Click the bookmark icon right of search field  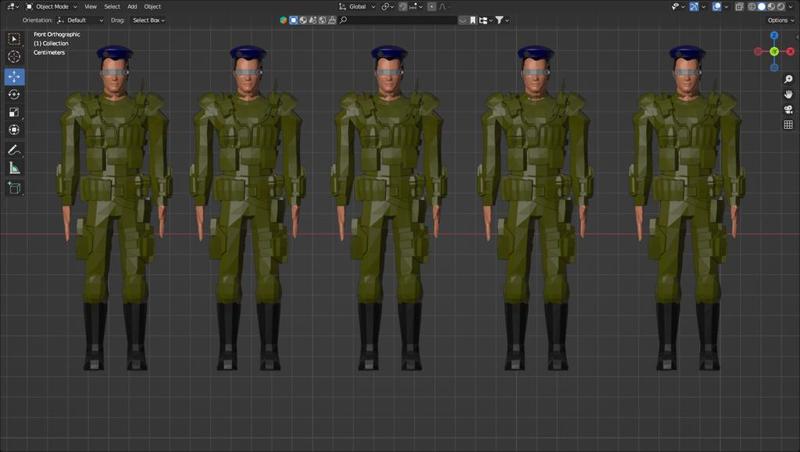(x=473, y=20)
